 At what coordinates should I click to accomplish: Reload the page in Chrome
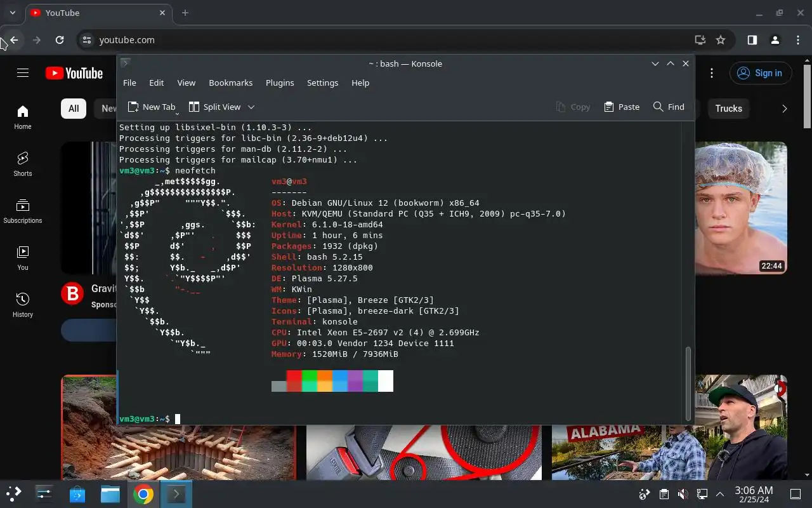point(60,40)
